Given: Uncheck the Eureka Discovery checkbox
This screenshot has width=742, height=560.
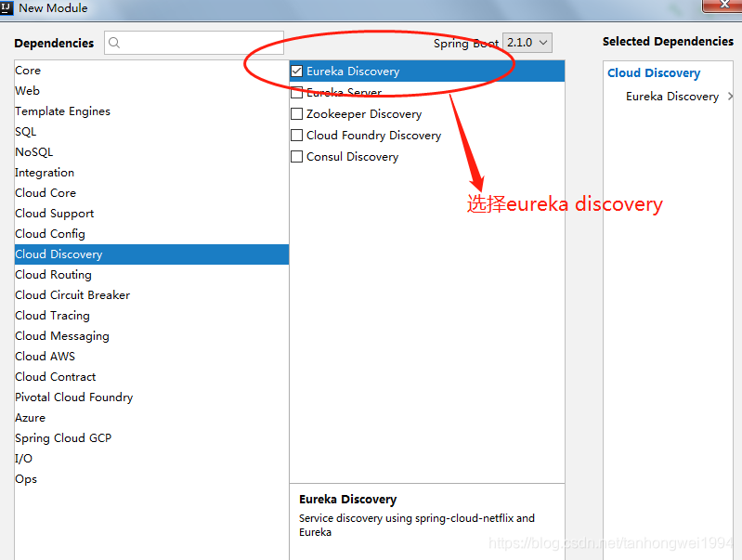Looking at the screenshot, I should coord(296,71).
